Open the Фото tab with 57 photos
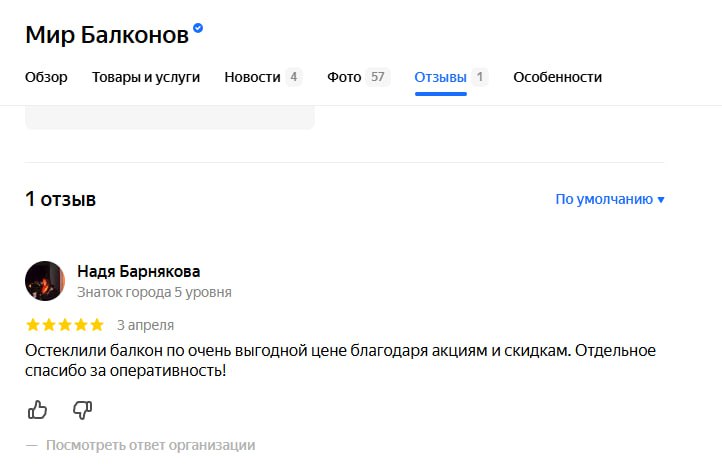 [x=358, y=77]
